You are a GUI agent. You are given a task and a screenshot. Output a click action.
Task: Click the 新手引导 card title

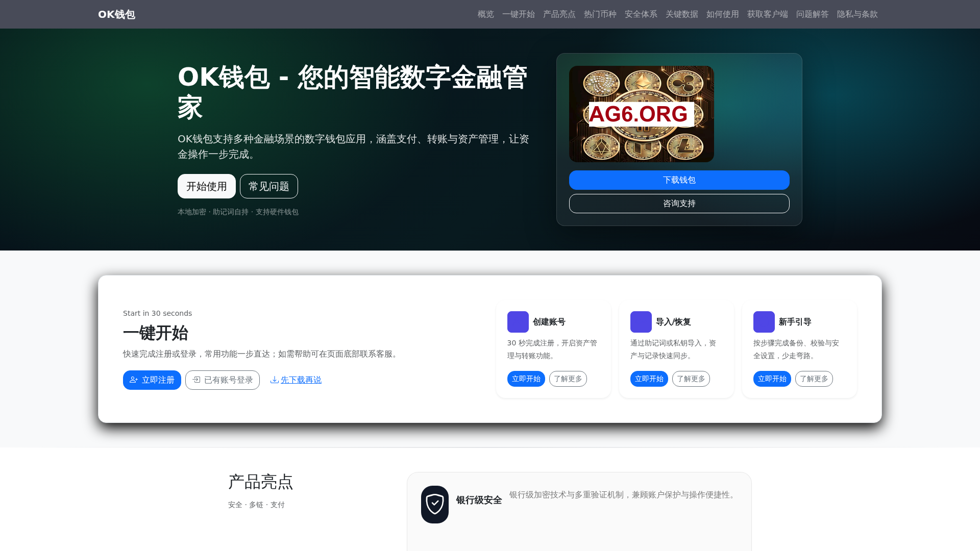[795, 322]
